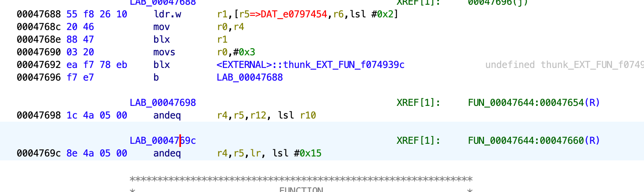The height and width of the screenshot is (192, 644).
Task: Follow xref FUN_00047644:00047660(R)
Action: tap(534, 141)
